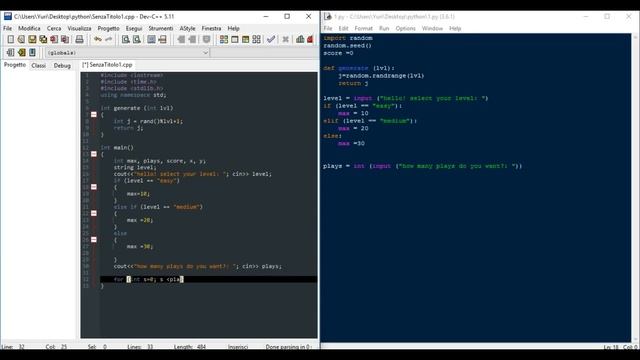
Task: Open the Strumenti menu
Action: pos(161,28)
